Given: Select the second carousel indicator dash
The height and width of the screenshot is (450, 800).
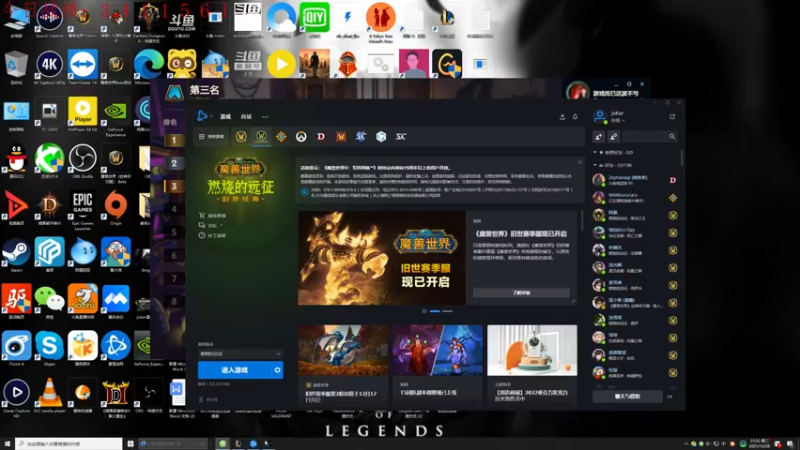Looking at the screenshot, I should 447,311.
